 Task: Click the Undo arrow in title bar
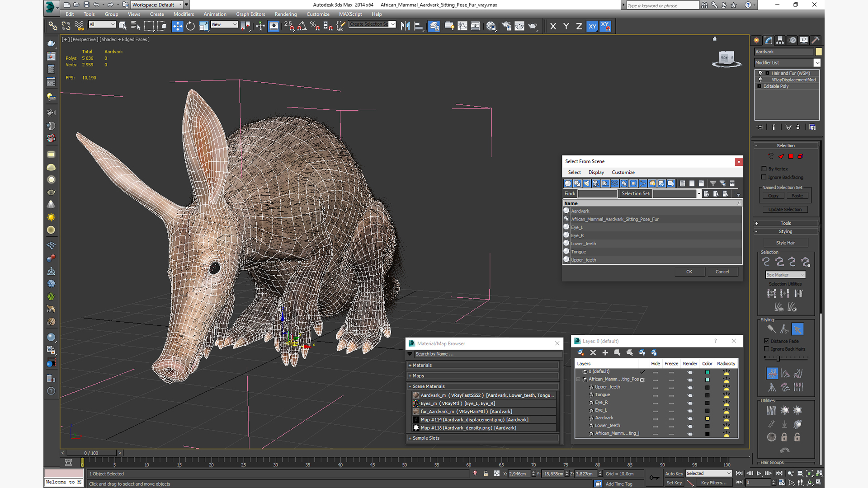tap(96, 5)
